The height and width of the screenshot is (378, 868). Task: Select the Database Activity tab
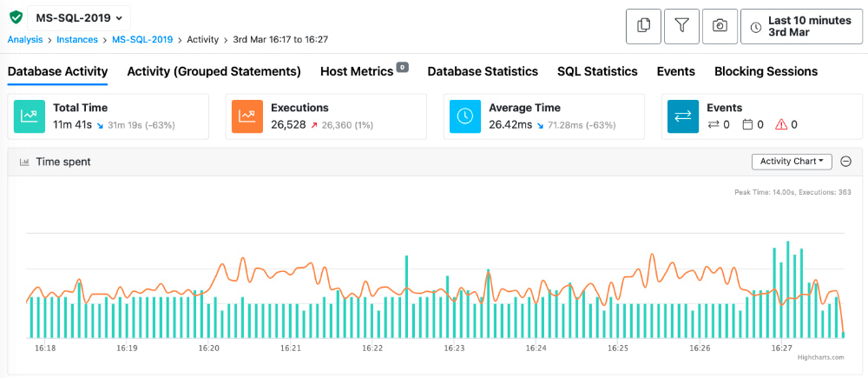(x=57, y=71)
